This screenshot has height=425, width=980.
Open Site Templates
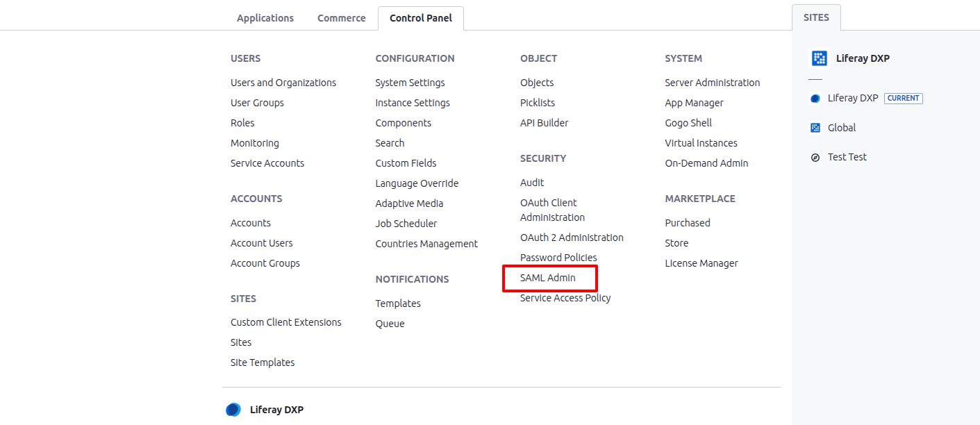[263, 362]
